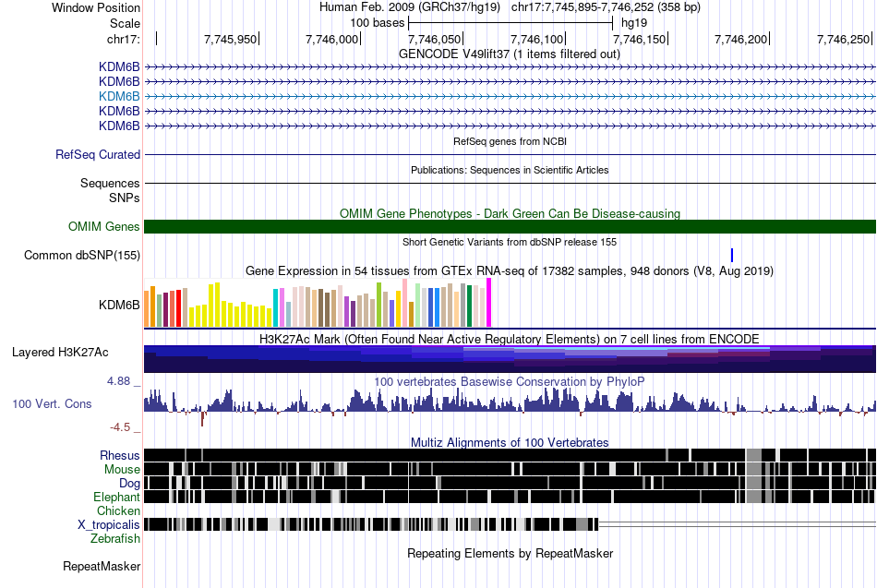Click the RepeatMasker track label
The height and width of the screenshot is (588, 877).
[102, 566]
